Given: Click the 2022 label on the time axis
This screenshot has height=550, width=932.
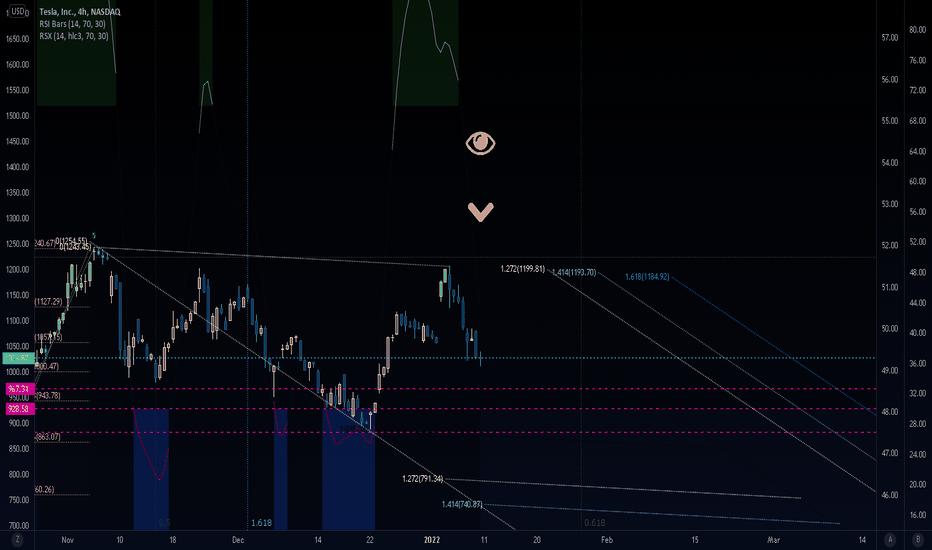Looking at the screenshot, I should click(x=432, y=540).
